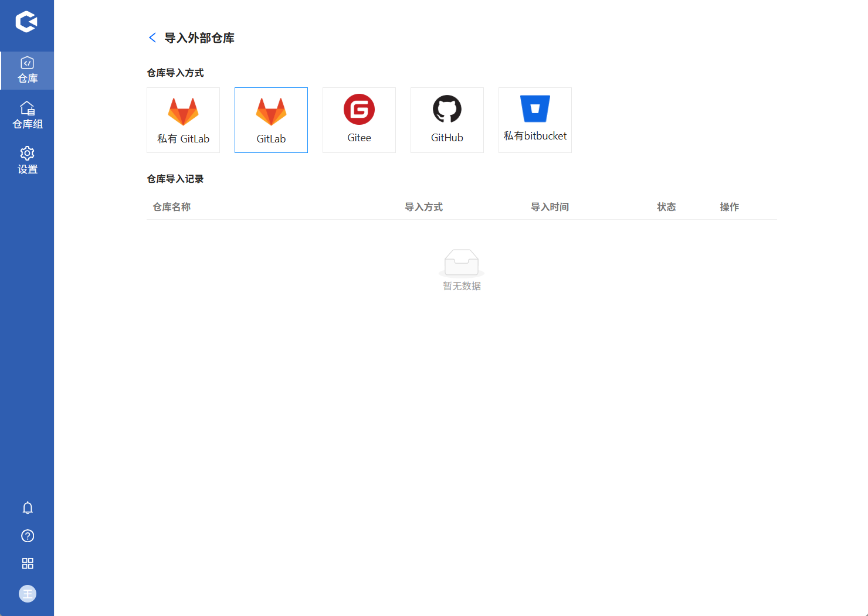
Task: Click the 操作 column header
Action: [x=729, y=207]
